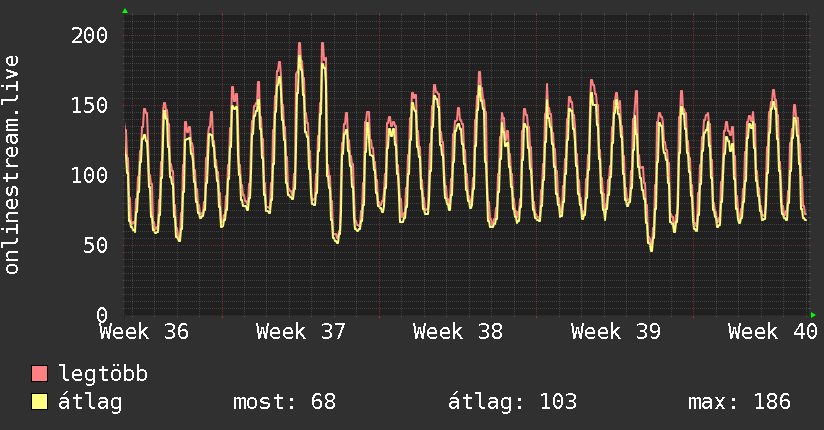Click the onlinestream.live vertical axis title

(x=11, y=165)
